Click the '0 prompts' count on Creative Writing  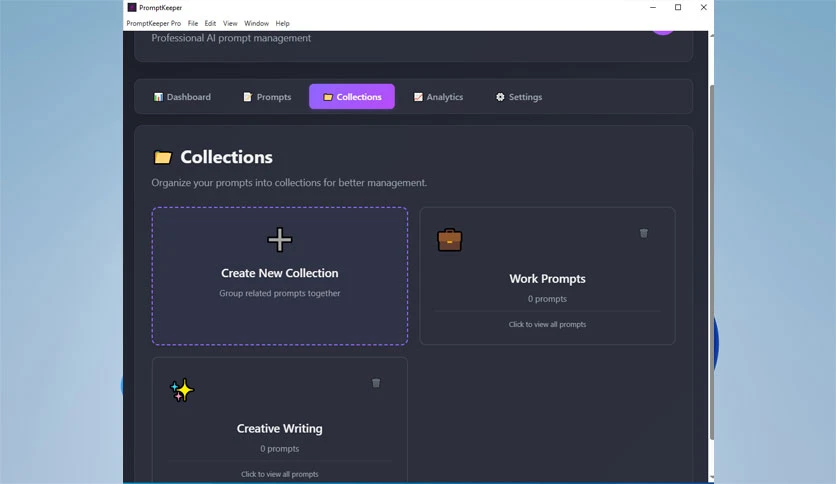(x=279, y=449)
